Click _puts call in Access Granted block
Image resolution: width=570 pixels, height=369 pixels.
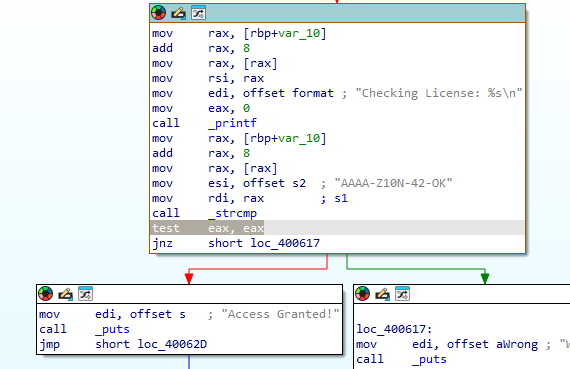pos(112,329)
